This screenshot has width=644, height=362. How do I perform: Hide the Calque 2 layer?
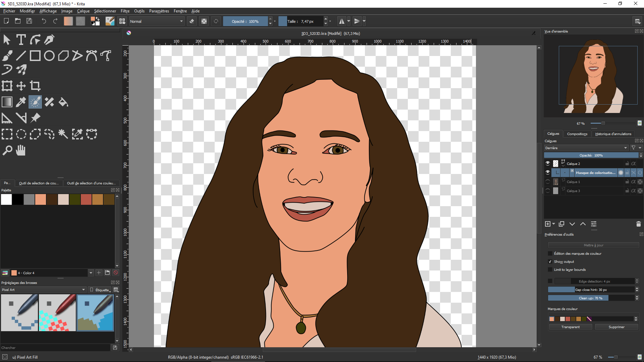[548, 164]
